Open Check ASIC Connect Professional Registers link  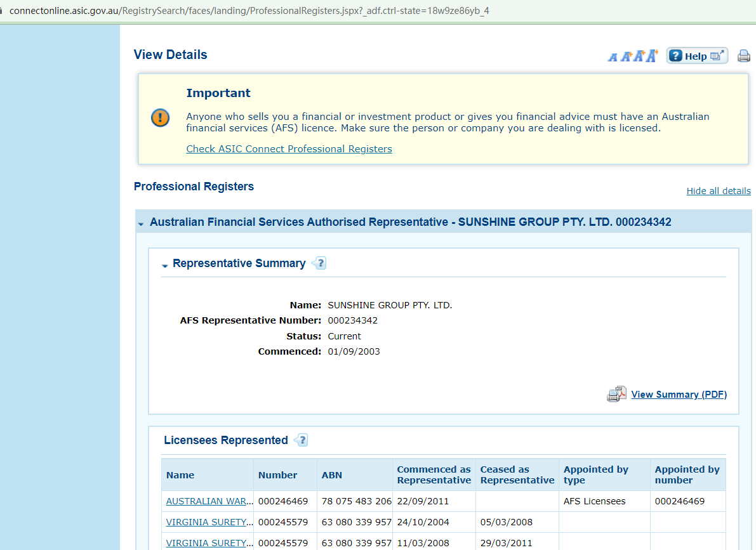[x=289, y=149]
